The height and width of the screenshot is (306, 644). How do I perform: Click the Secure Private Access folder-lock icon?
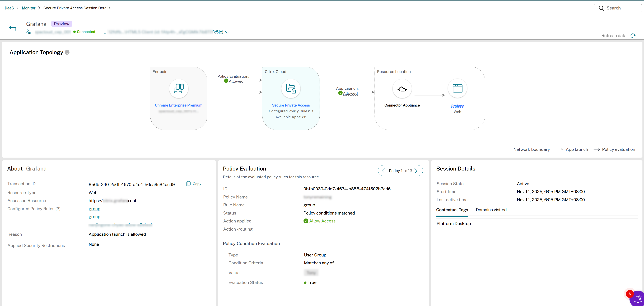[x=291, y=89]
